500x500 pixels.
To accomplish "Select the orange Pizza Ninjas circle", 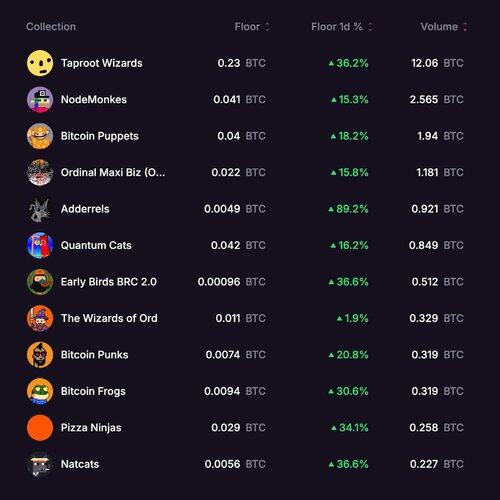I will 40,428.
